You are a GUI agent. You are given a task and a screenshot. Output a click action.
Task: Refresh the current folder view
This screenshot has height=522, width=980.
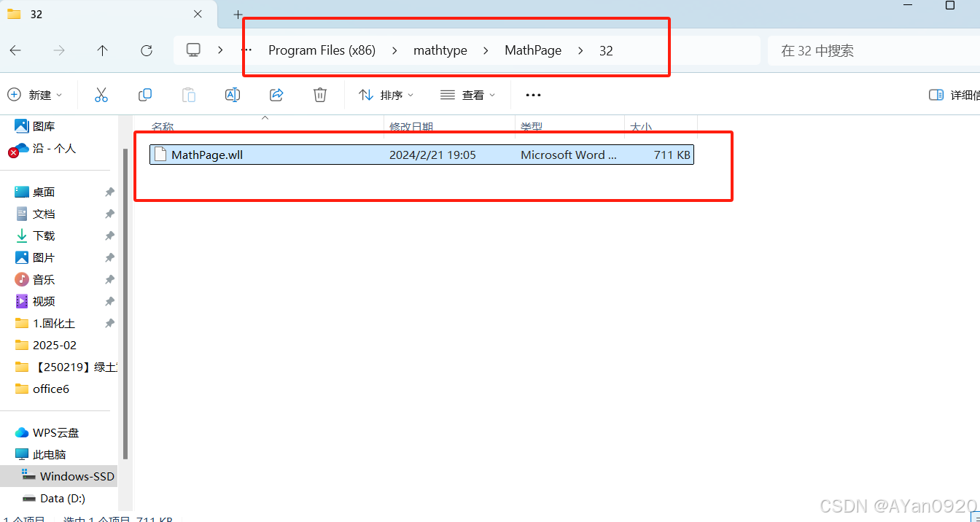click(x=147, y=50)
